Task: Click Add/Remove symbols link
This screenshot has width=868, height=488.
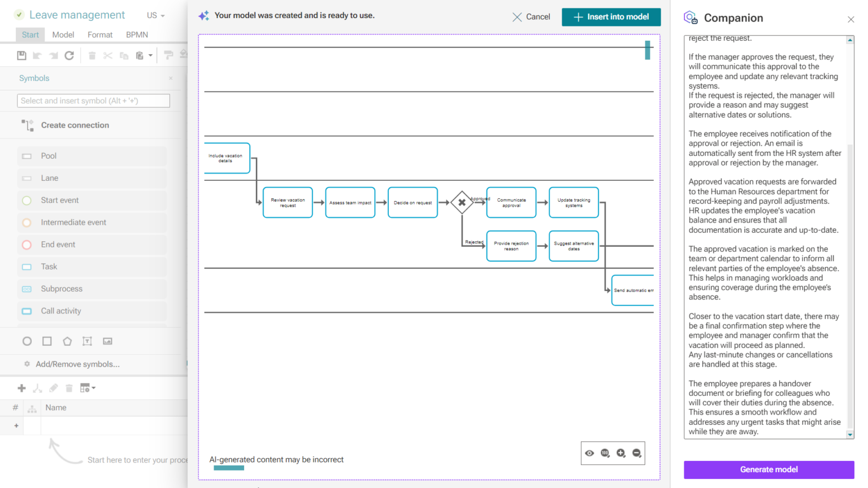Action: pyautogui.click(x=77, y=364)
